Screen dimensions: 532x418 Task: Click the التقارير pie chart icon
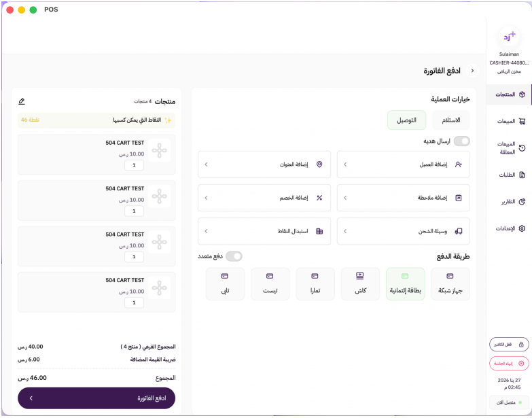(522, 202)
